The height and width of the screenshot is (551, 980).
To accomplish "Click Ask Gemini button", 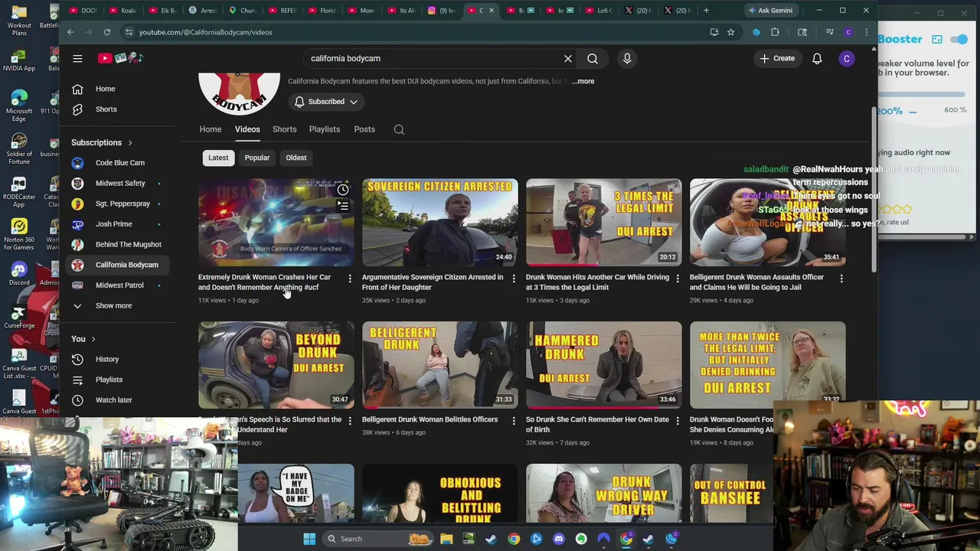I will pyautogui.click(x=769, y=11).
